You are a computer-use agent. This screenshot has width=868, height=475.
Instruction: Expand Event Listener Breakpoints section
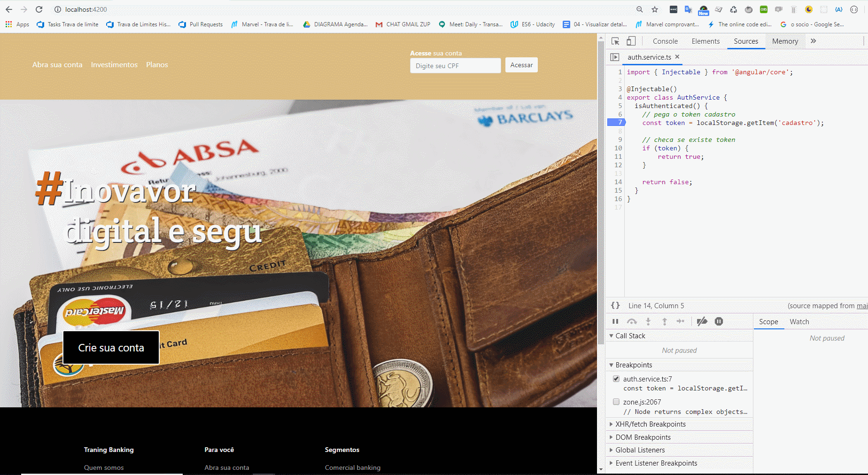[x=653, y=463]
